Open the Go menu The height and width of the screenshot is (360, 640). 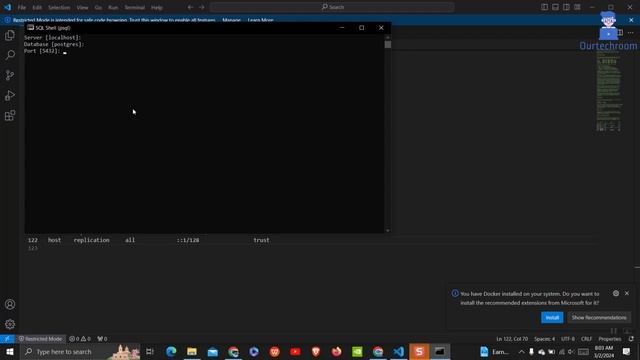coord(98,7)
